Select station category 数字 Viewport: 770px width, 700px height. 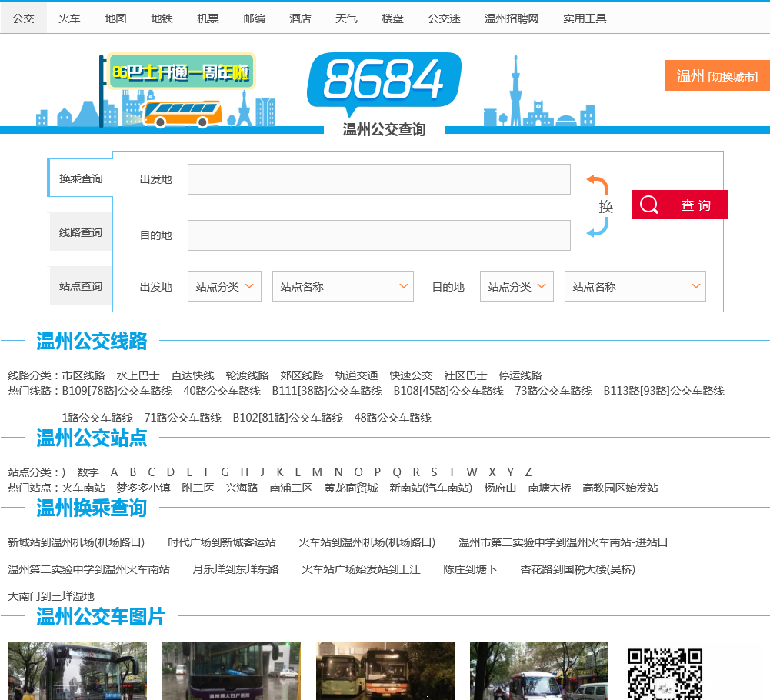click(88, 472)
